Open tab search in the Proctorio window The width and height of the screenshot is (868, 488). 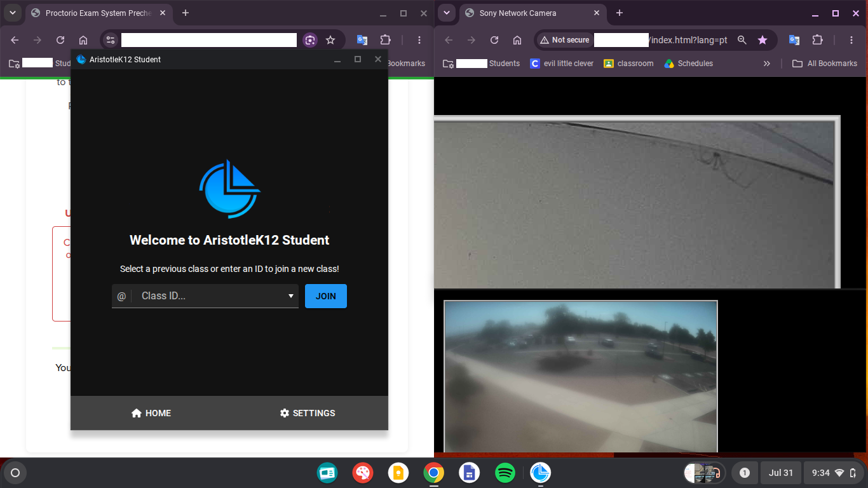pos(12,13)
